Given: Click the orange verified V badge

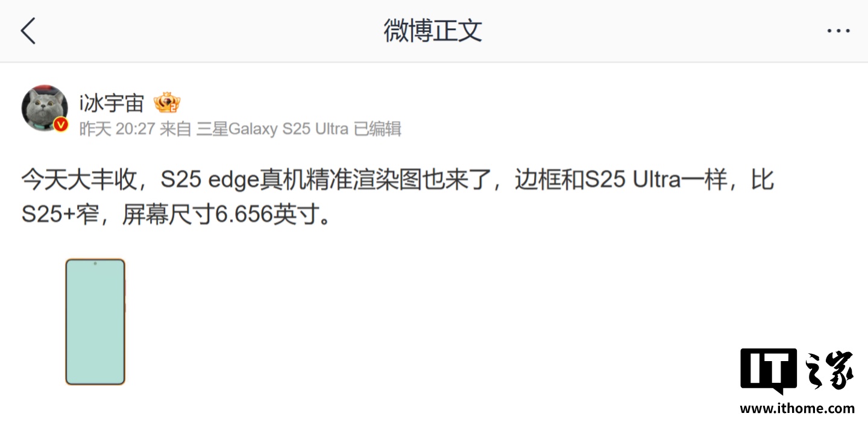Looking at the screenshot, I should (x=61, y=124).
